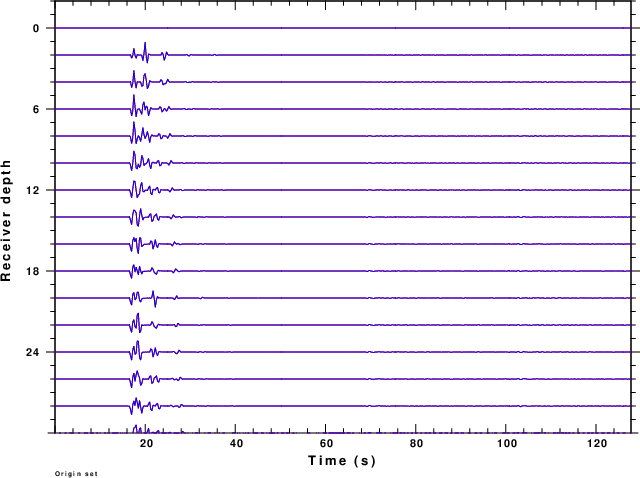
Task: Click the '18' depth axis label
Action: pos(33,271)
